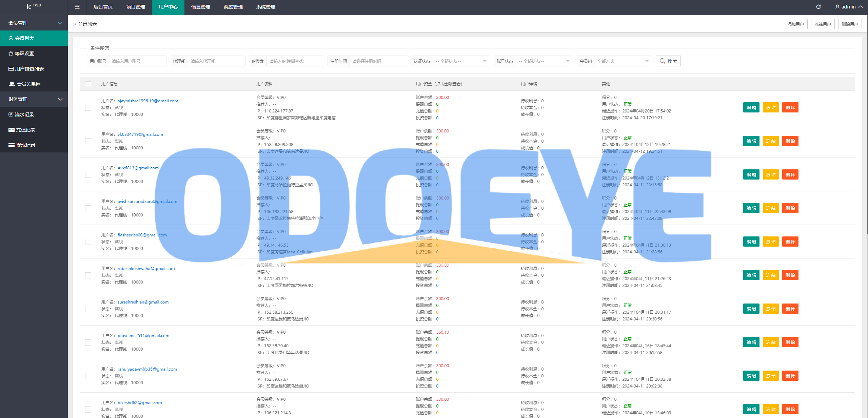Click the group icon beside 会员关系网
Screen dimensions: 868x418
tap(12, 84)
